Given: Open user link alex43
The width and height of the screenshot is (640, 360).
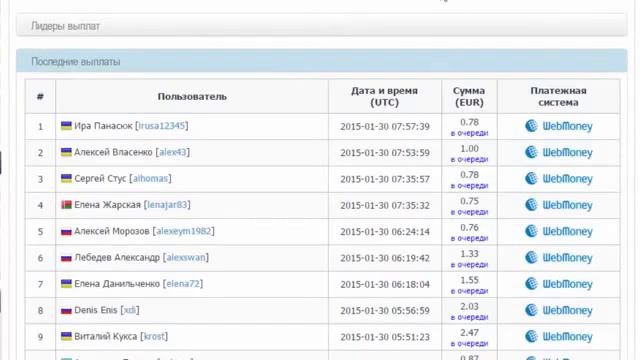Looking at the screenshot, I should (173, 152).
